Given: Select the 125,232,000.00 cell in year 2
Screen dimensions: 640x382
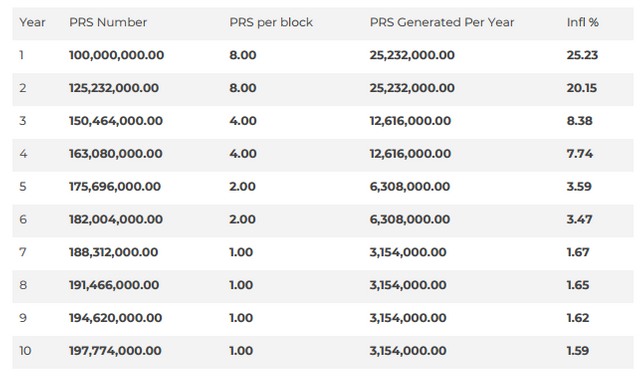Looking at the screenshot, I should pyautogui.click(x=114, y=88).
